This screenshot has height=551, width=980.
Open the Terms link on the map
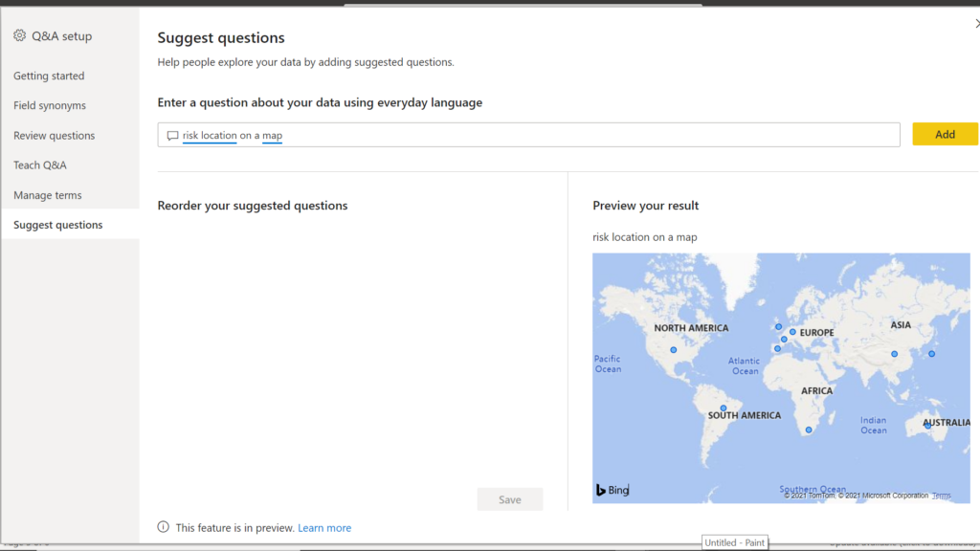click(941, 495)
